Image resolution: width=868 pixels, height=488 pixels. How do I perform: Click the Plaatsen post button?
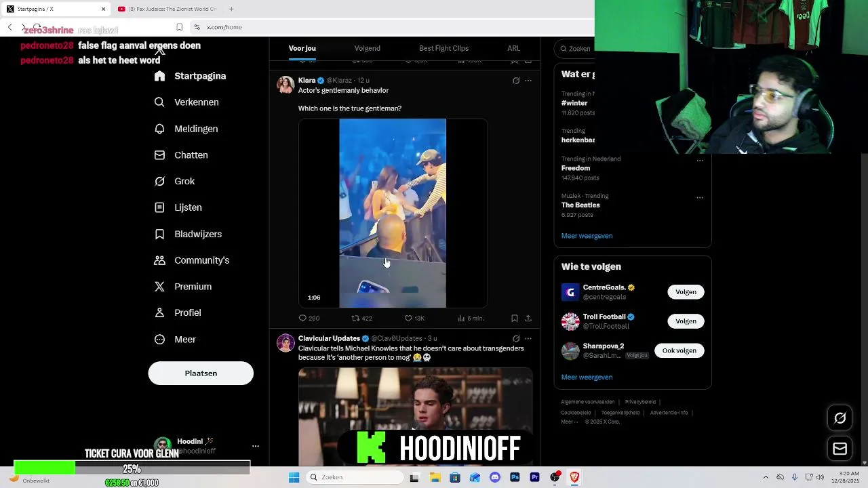point(201,373)
